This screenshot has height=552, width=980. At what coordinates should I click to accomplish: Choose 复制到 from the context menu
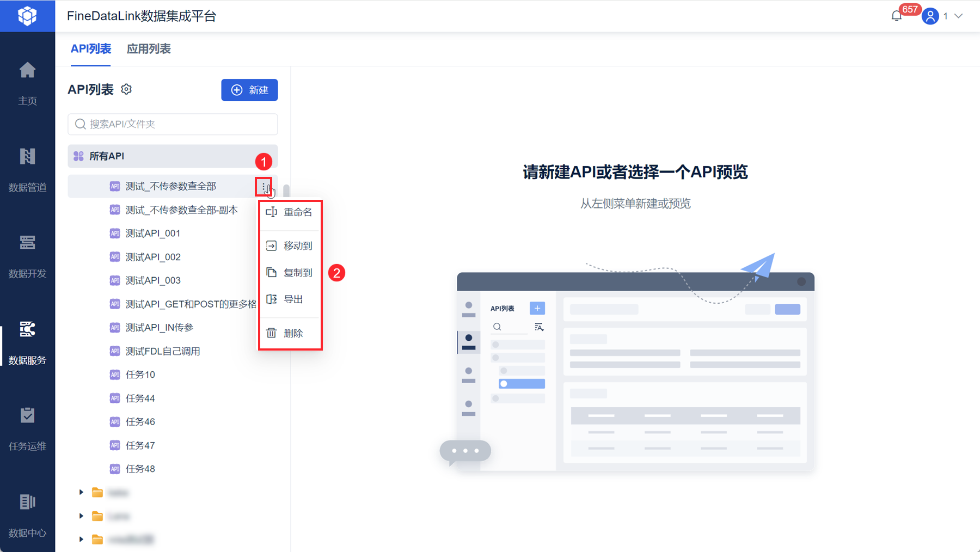tap(290, 272)
